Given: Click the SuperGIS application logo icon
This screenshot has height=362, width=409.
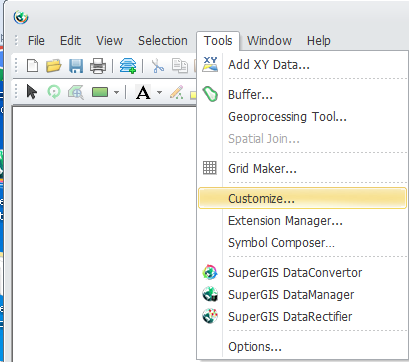Looking at the screenshot, I should click(21, 17).
